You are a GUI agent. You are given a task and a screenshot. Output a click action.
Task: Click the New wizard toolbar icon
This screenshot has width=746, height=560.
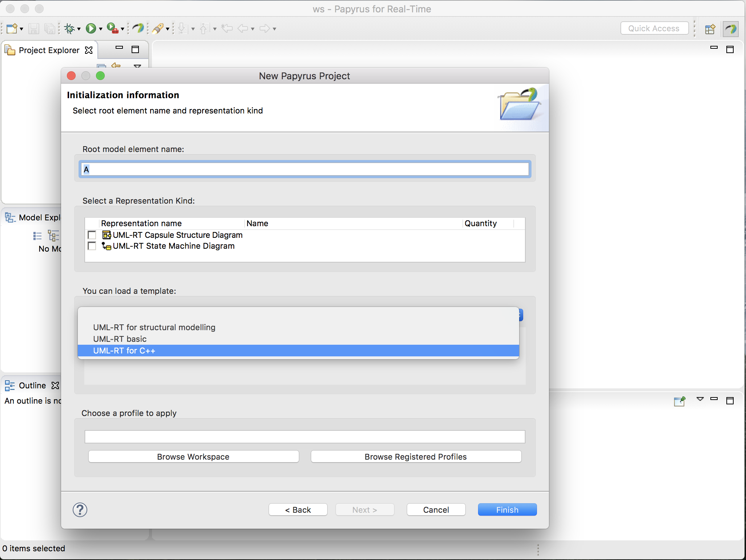click(x=12, y=28)
